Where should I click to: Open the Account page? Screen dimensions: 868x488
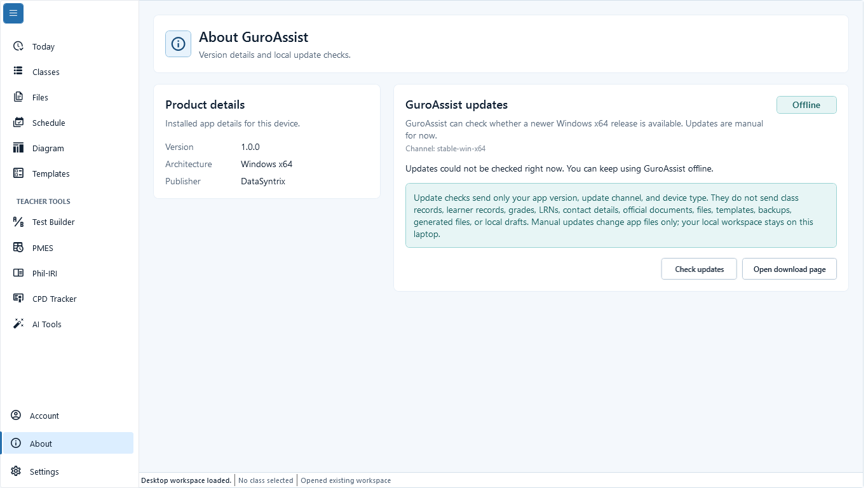click(67, 416)
